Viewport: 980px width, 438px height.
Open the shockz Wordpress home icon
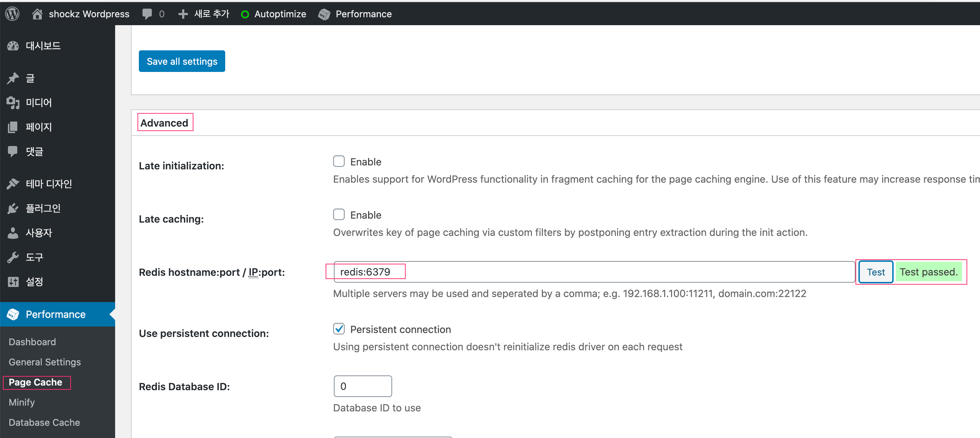(37, 14)
